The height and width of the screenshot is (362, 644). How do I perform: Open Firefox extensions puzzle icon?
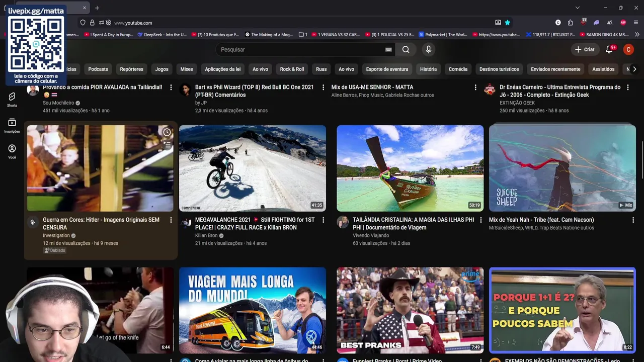click(570, 23)
